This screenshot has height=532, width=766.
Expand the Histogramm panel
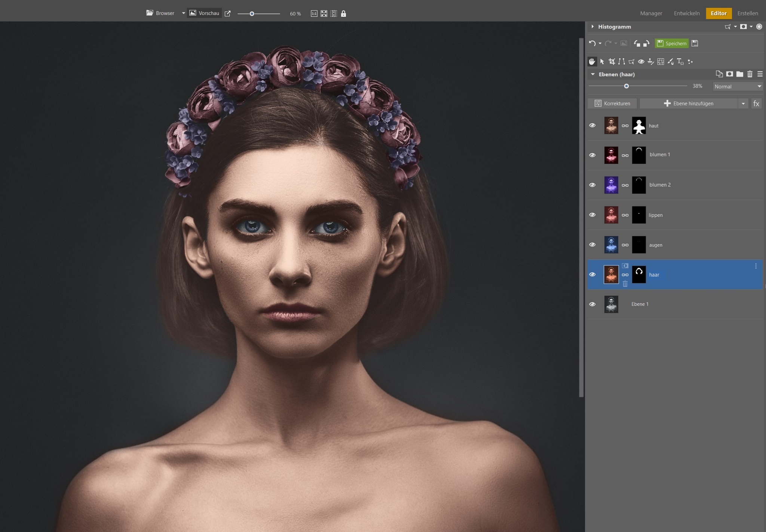coord(592,27)
